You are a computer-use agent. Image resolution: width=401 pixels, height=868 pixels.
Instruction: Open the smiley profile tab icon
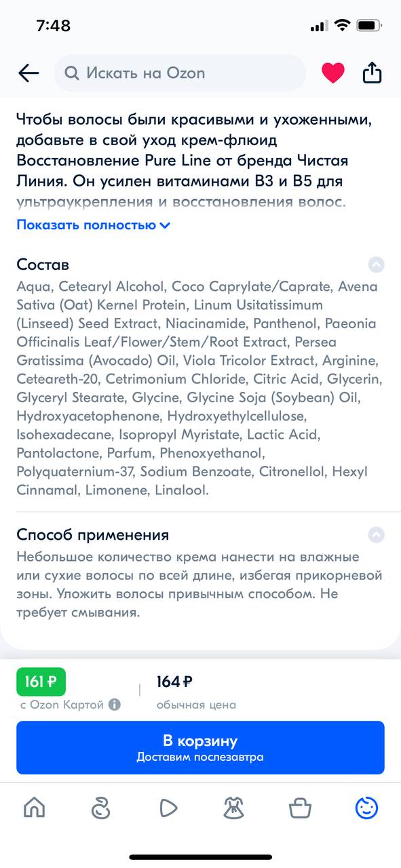[366, 808]
